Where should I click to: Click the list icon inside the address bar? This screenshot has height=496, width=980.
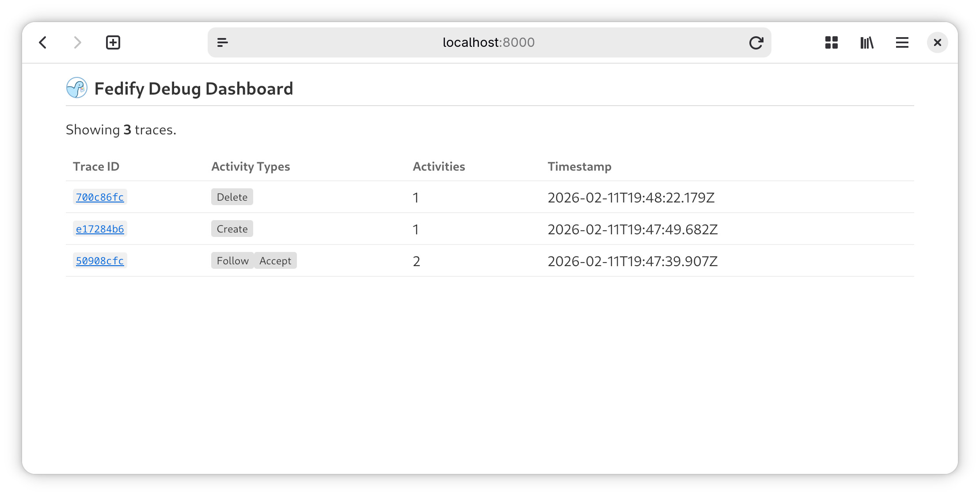coord(223,42)
